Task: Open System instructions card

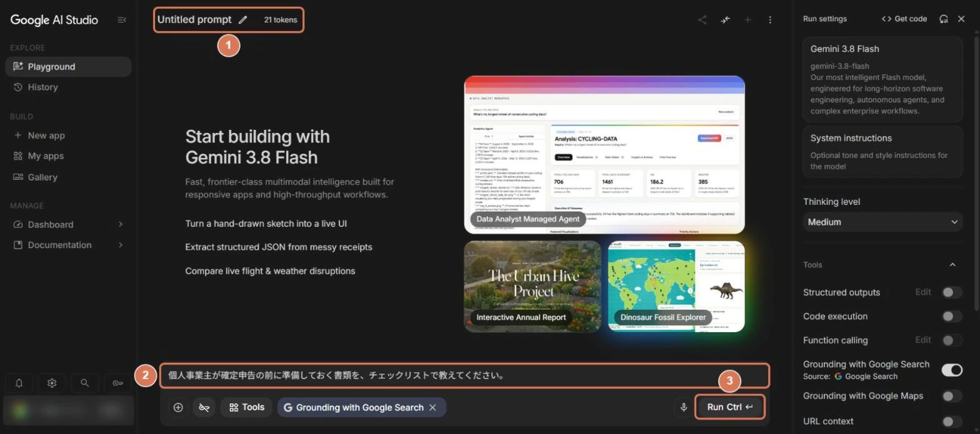Action: click(x=882, y=152)
